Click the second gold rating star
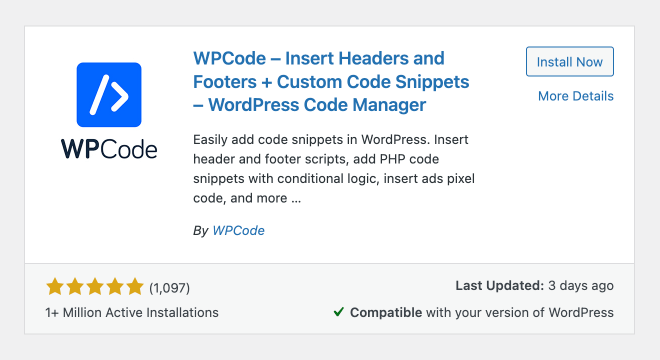The height and width of the screenshot is (360, 660). [x=75, y=287]
